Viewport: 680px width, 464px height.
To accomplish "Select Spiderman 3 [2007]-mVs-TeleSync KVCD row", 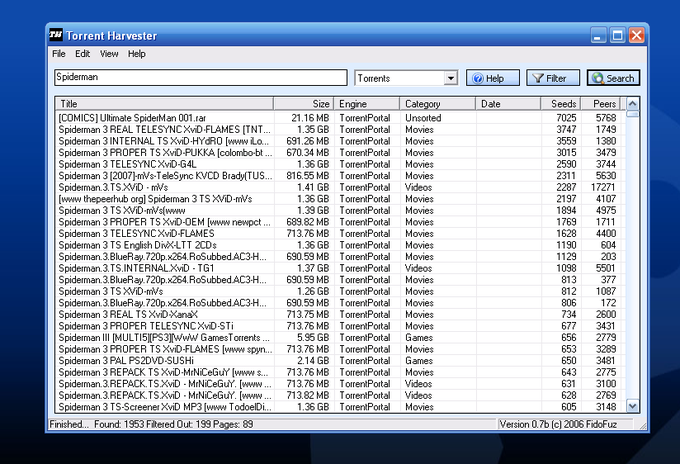I will [x=342, y=176].
